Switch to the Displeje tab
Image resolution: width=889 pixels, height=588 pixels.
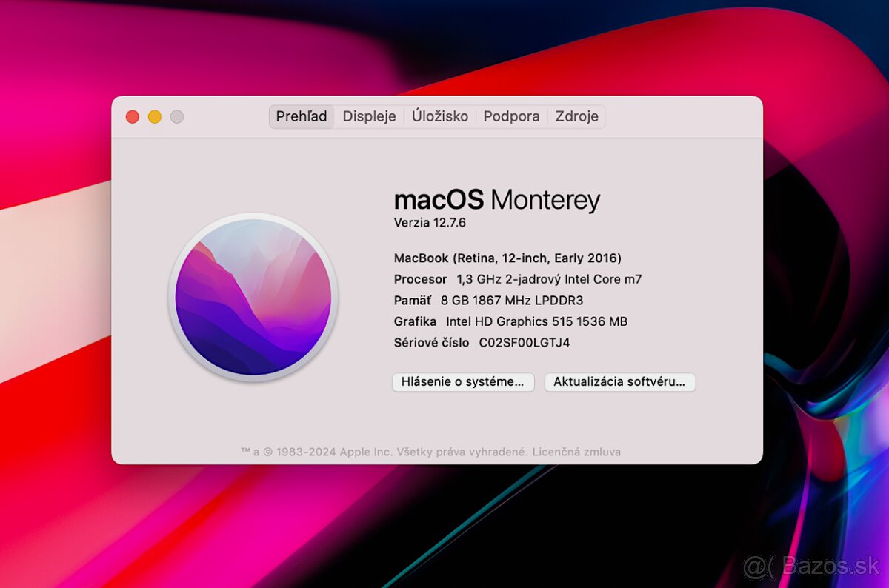(x=369, y=117)
